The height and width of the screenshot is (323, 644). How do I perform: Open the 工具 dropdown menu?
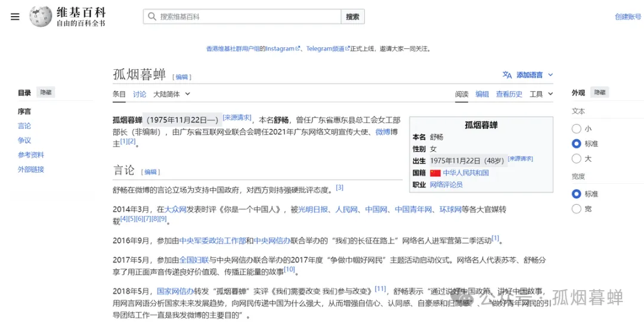tap(541, 94)
